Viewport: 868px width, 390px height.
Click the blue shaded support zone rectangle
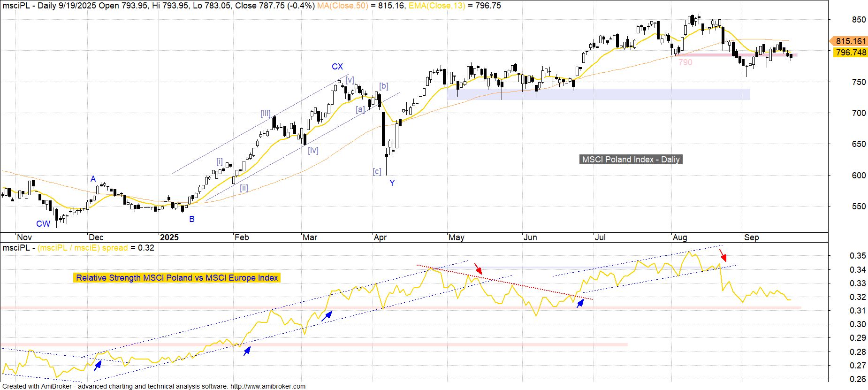point(598,94)
